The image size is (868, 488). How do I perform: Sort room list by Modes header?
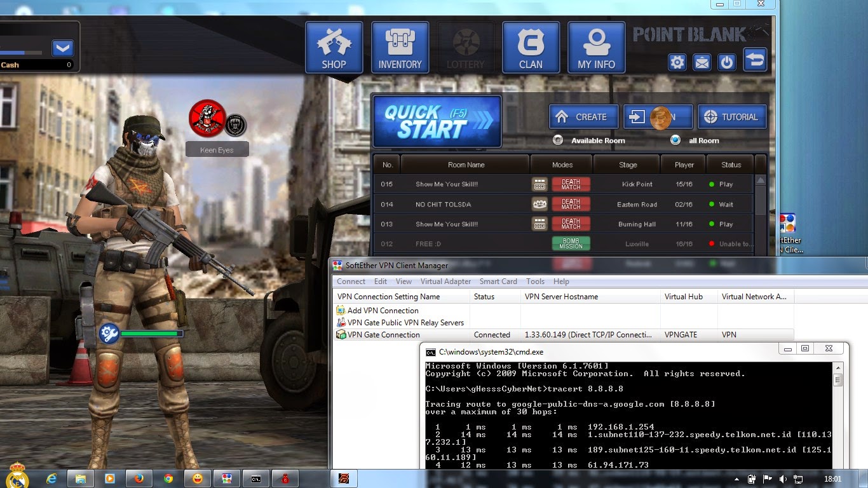[562, 165]
